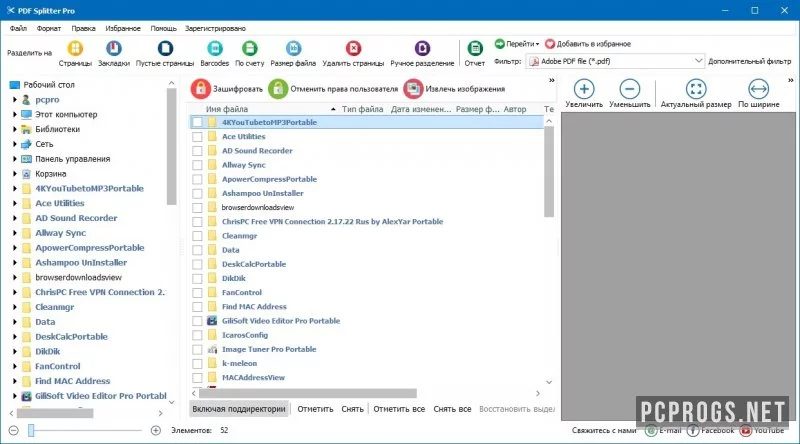Image resolution: width=800 pixels, height=444 pixels.
Task: Check the Allway Sync checkbox
Action: 197,165
